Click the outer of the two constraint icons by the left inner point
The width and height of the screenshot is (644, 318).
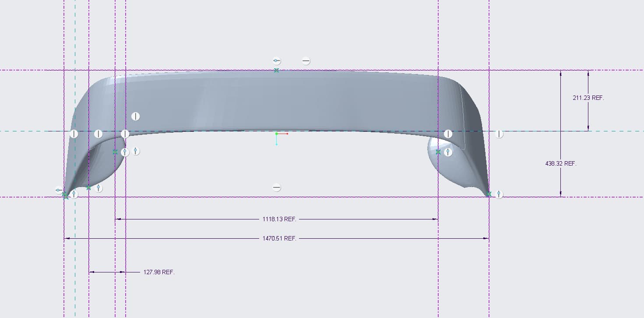pyautogui.click(x=136, y=151)
